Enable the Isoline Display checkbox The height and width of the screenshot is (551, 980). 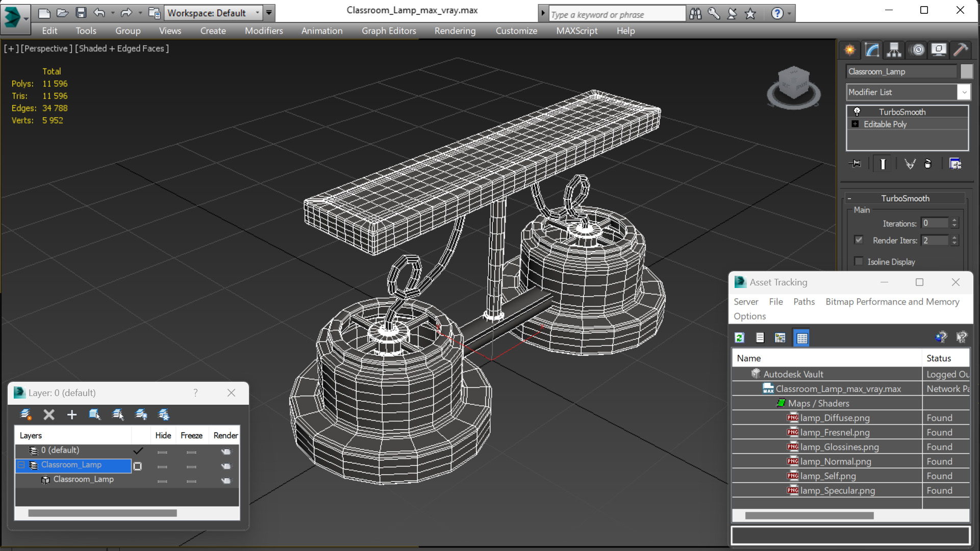(x=859, y=261)
